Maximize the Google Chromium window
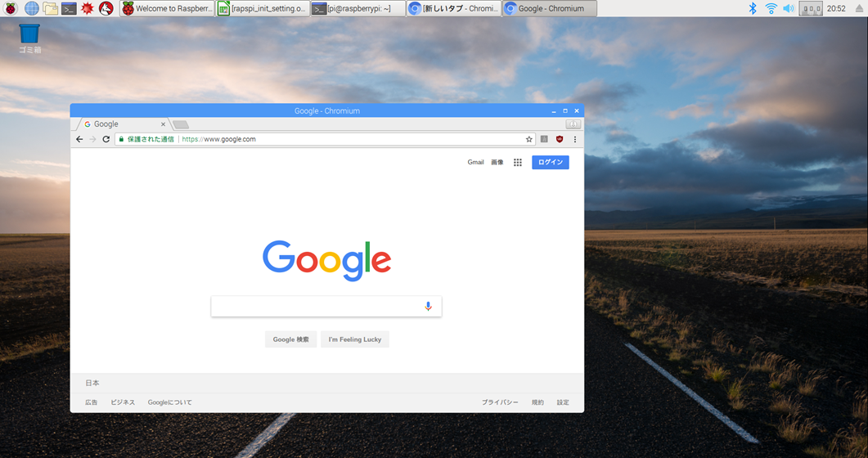The height and width of the screenshot is (458, 868). pyautogui.click(x=565, y=111)
